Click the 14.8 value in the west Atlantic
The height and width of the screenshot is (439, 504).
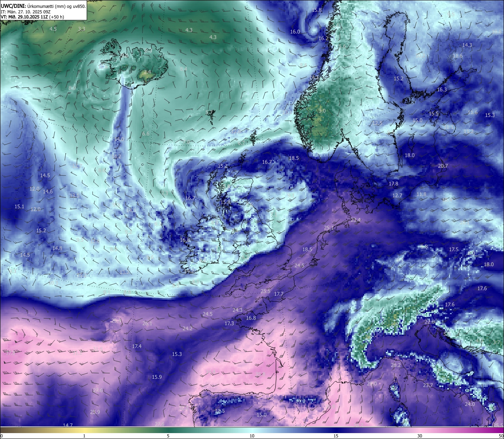coord(57,248)
